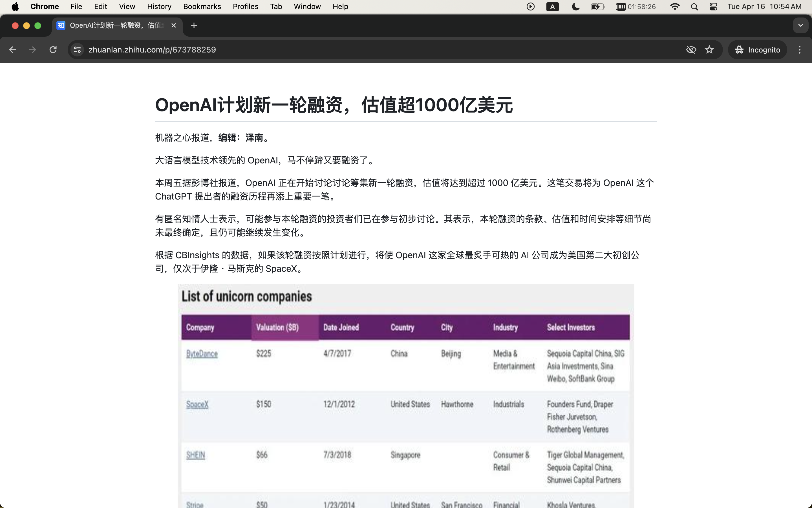Open the Chrome application menu
Viewport: 812px width, 508px height.
click(45, 7)
